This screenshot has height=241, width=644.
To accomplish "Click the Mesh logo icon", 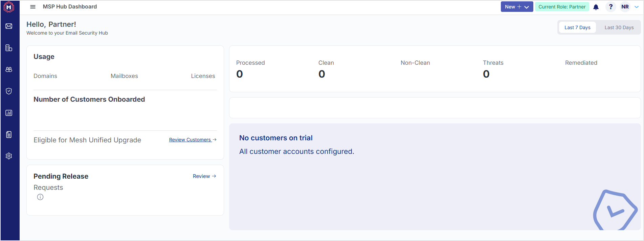I will click(x=9, y=7).
